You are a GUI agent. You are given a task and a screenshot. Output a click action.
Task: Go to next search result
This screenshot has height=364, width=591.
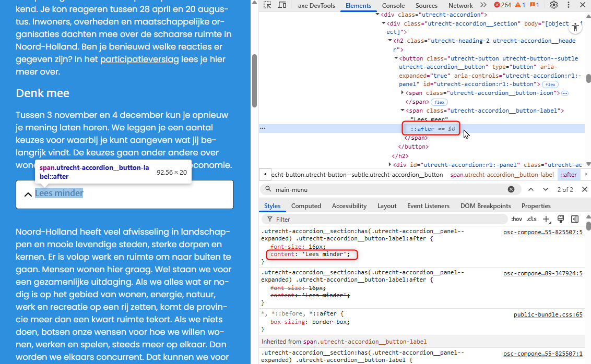tap(546, 189)
